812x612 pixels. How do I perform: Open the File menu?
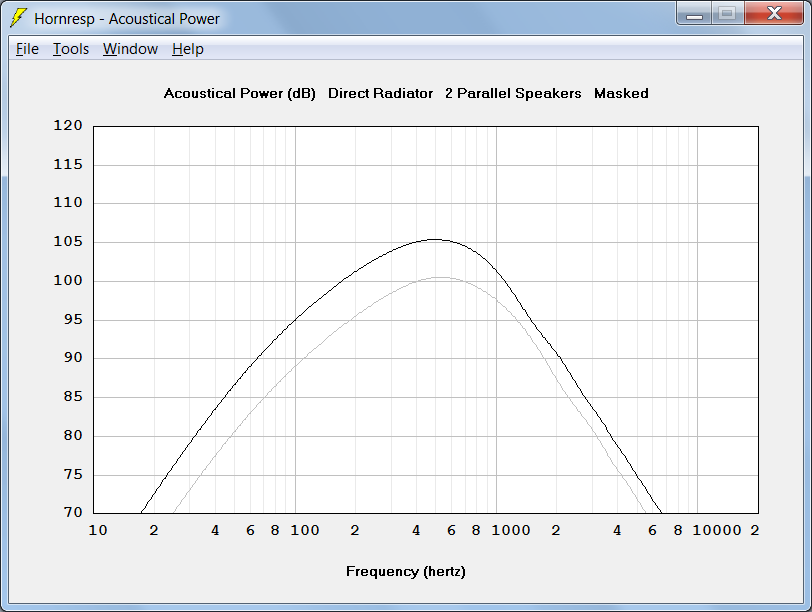pyautogui.click(x=27, y=49)
